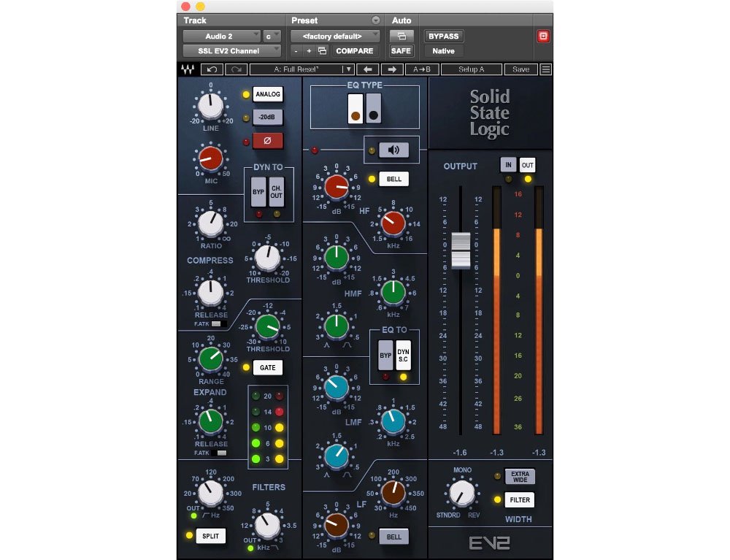Viewport: 730px width, 560px height.
Task: Open the A: Full Reset preset menu
Action: pos(296,69)
